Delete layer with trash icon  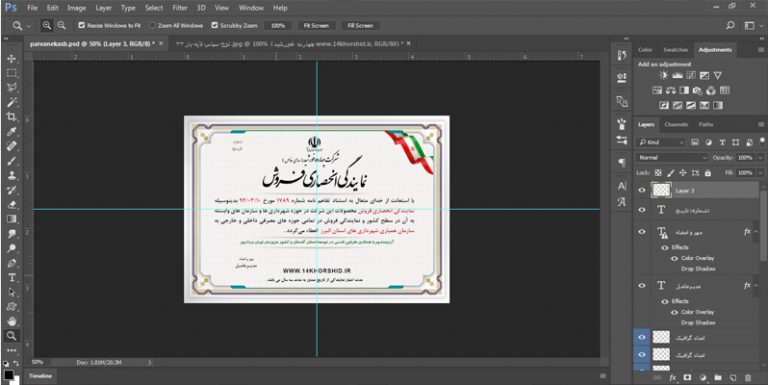pos(747,378)
